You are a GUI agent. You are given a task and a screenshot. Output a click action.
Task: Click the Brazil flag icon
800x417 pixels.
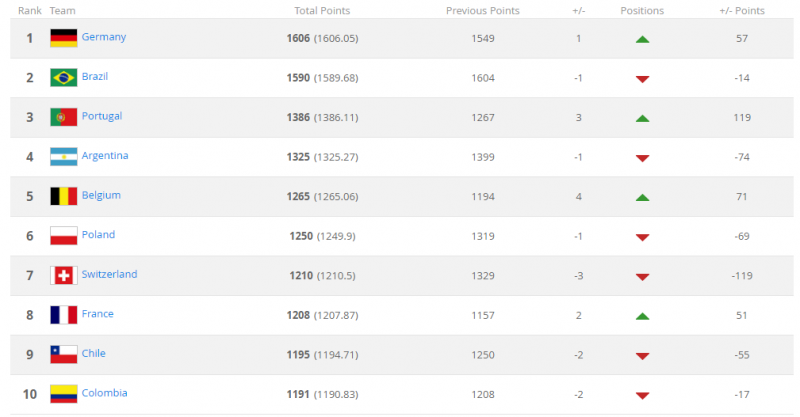64,78
